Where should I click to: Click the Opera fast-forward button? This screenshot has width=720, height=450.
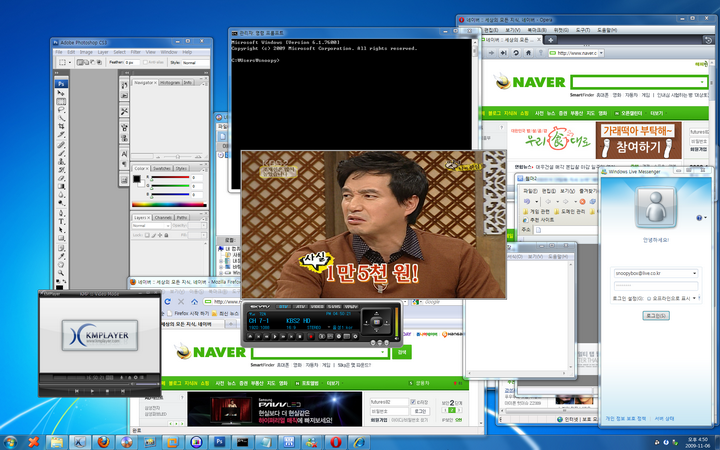pos(503,53)
